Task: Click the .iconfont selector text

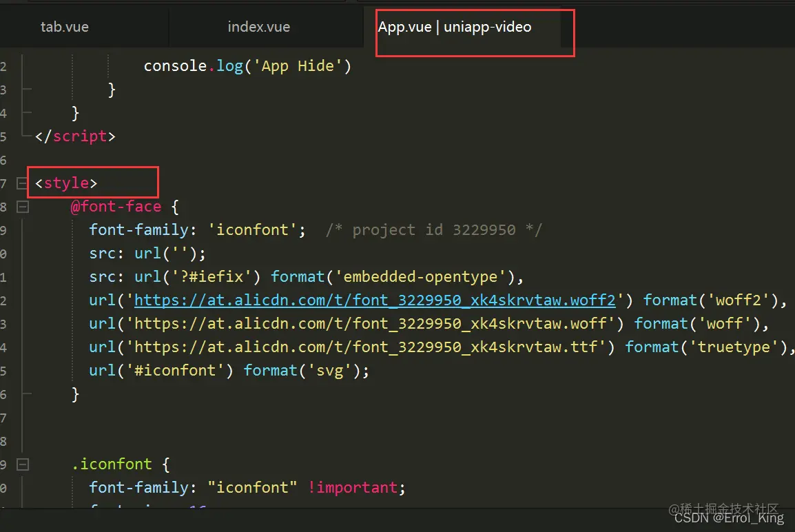Action: click(x=112, y=464)
